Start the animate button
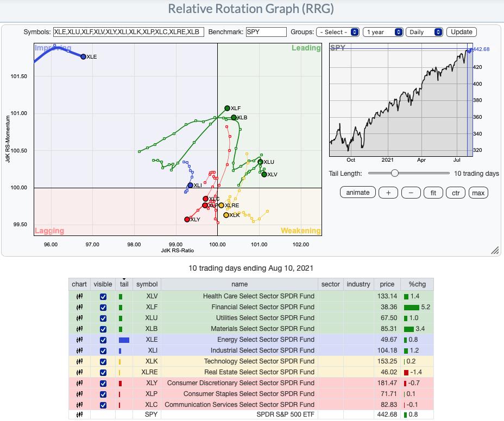Image resolution: width=504 pixels, height=421 pixels. [358, 193]
